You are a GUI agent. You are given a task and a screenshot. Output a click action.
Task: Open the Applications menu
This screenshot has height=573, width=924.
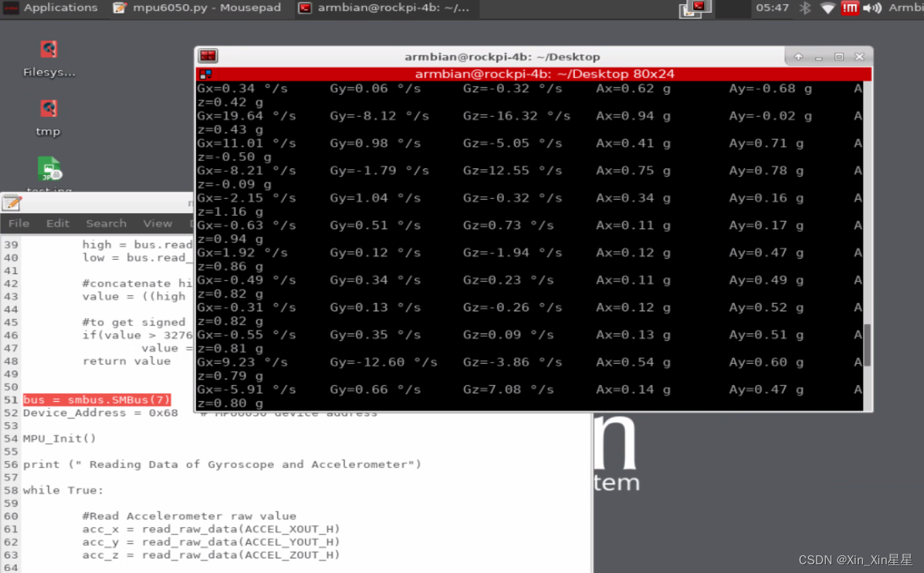tap(53, 8)
